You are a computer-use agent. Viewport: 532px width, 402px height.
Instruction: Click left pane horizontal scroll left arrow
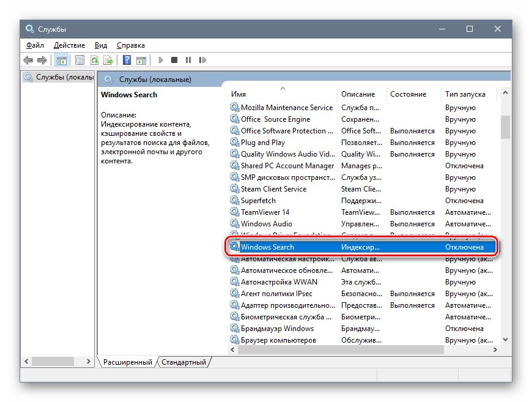pos(26,361)
